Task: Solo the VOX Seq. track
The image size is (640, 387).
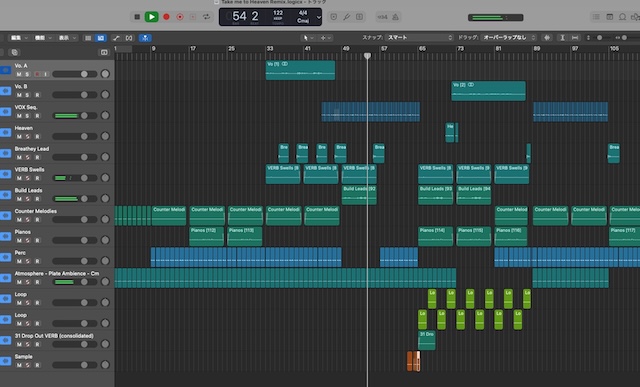Action: point(27,116)
